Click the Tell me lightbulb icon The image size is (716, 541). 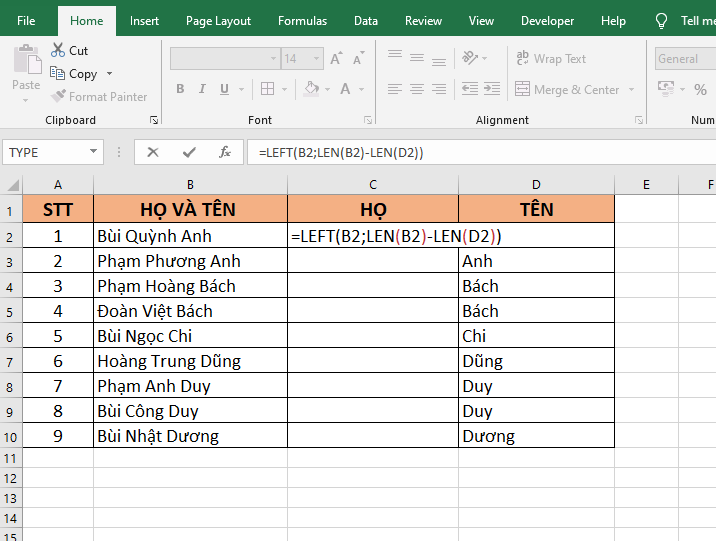point(661,21)
